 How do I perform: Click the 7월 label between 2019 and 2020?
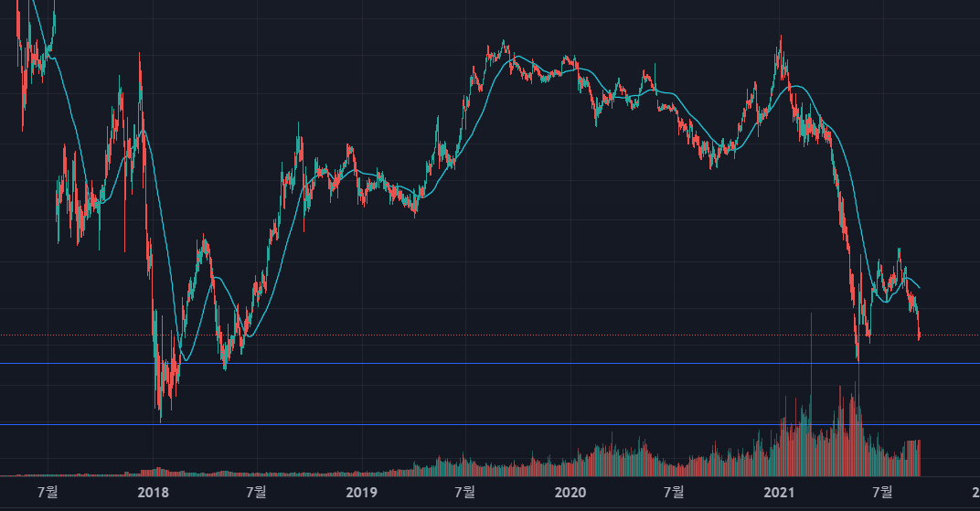pyautogui.click(x=465, y=492)
